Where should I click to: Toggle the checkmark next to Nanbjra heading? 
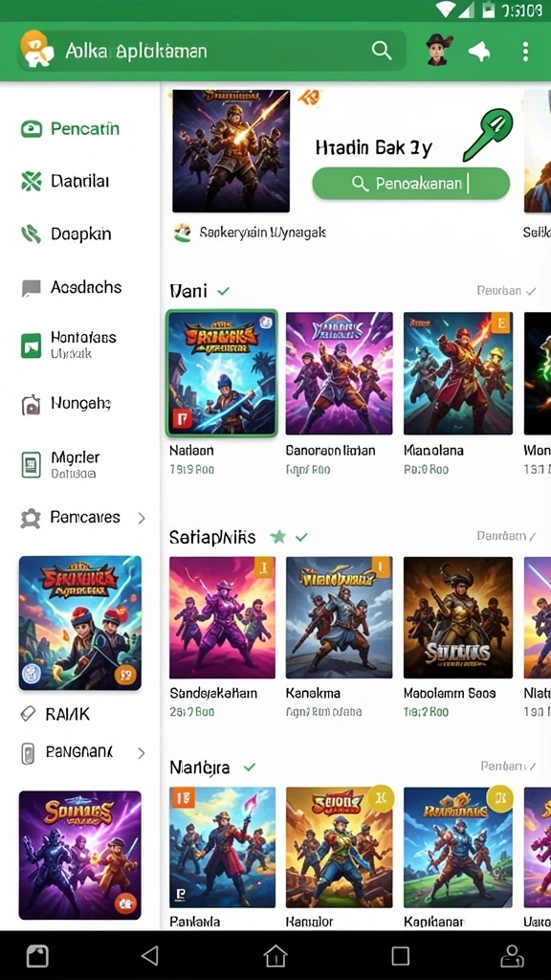point(250,767)
